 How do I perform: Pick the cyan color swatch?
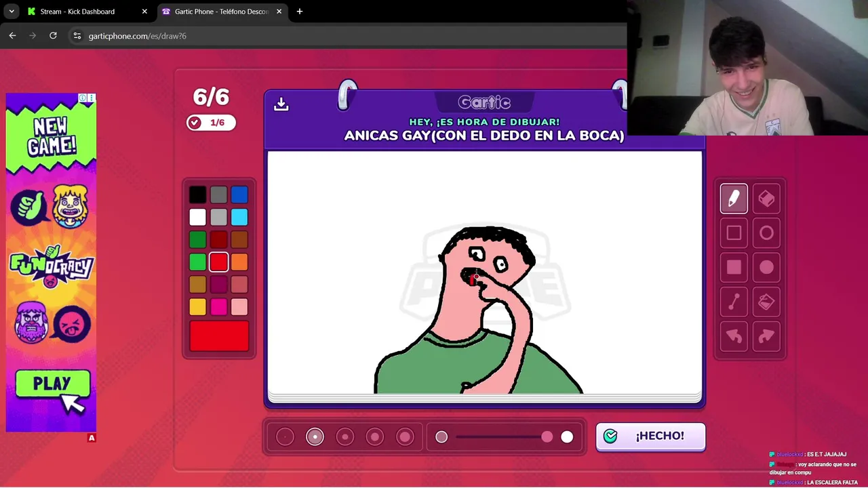coord(239,218)
